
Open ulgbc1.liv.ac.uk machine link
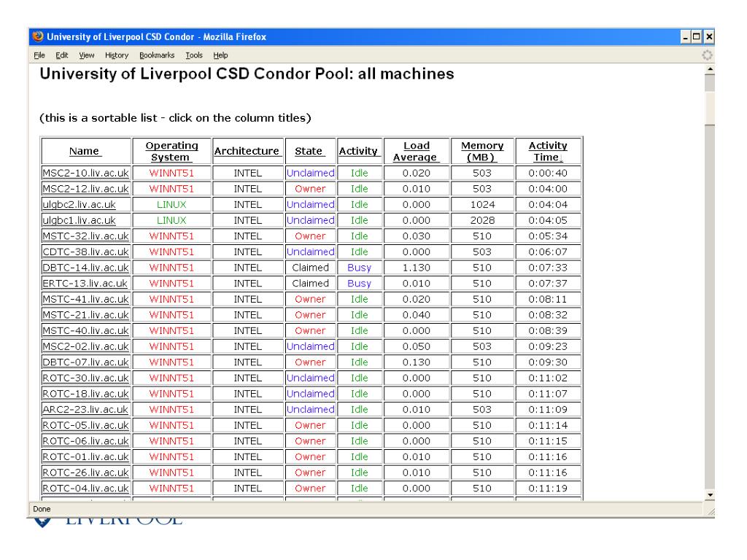pos(79,220)
